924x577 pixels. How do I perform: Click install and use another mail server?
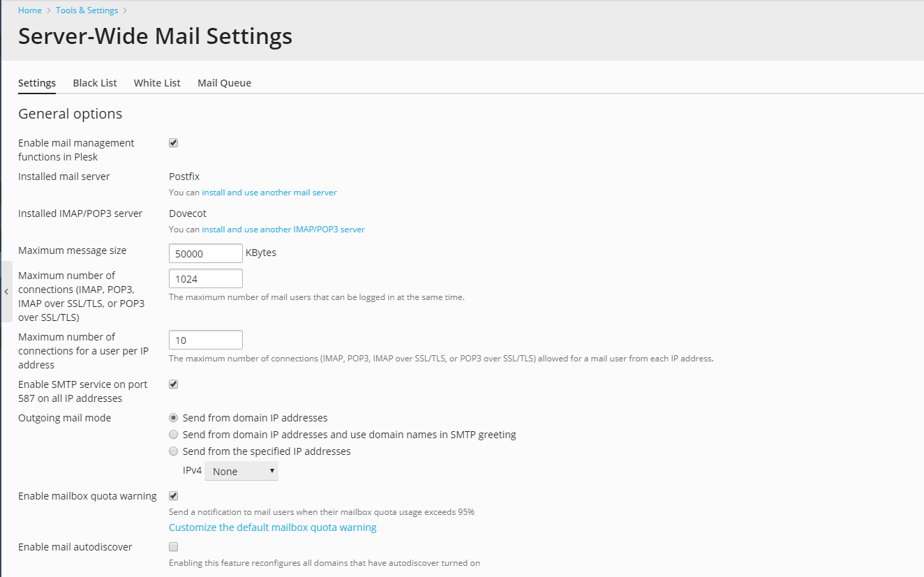click(x=269, y=193)
